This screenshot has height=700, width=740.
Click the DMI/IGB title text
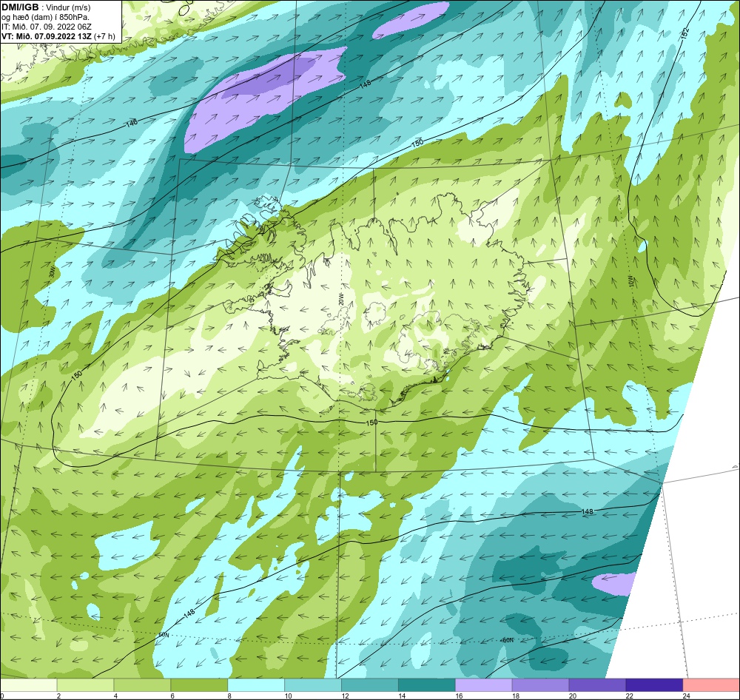tap(20, 7)
